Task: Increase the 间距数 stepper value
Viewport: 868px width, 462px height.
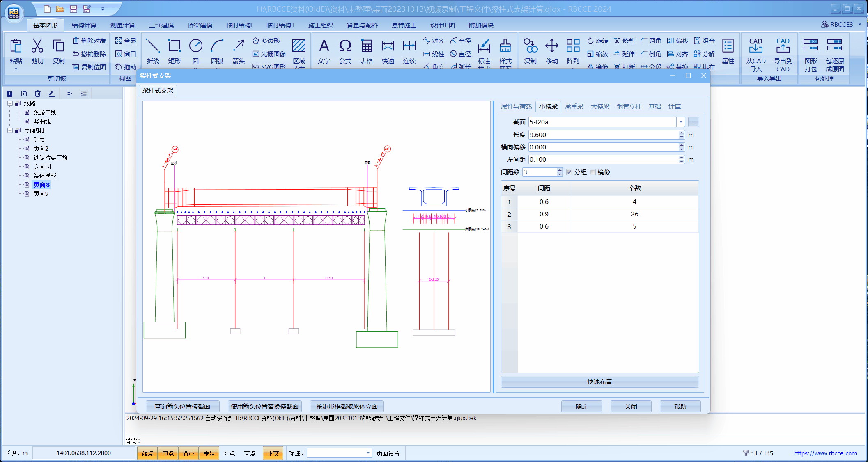Action: point(560,170)
